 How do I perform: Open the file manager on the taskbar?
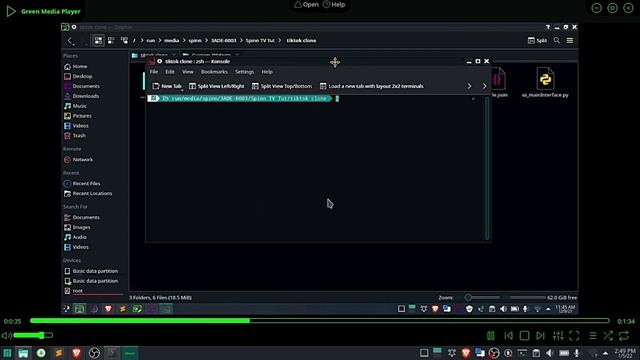point(23,353)
